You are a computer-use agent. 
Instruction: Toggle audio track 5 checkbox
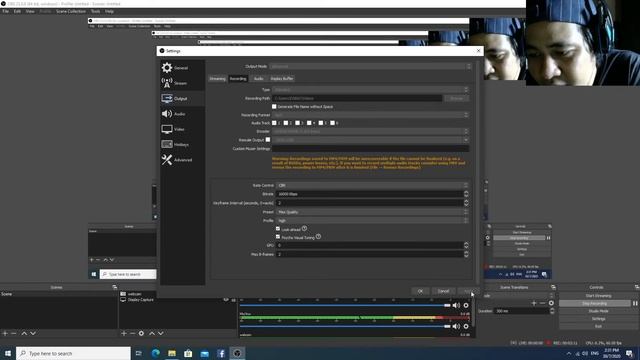[x=321, y=123]
